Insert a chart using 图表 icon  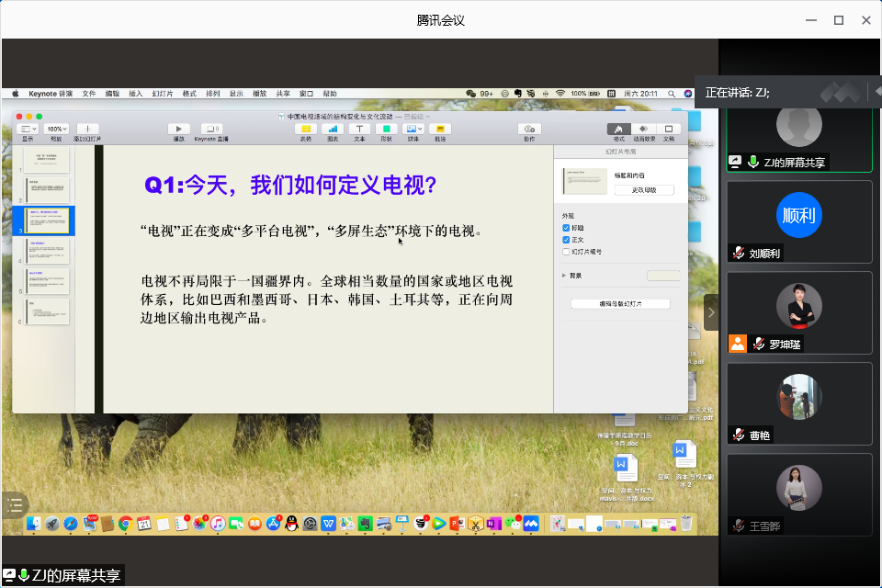333,130
